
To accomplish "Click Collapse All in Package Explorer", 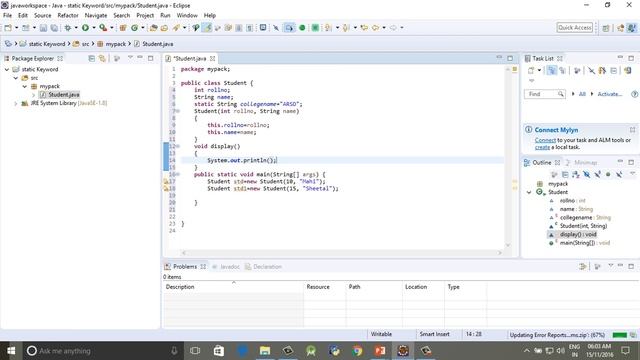I will click(x=91, y=58).
